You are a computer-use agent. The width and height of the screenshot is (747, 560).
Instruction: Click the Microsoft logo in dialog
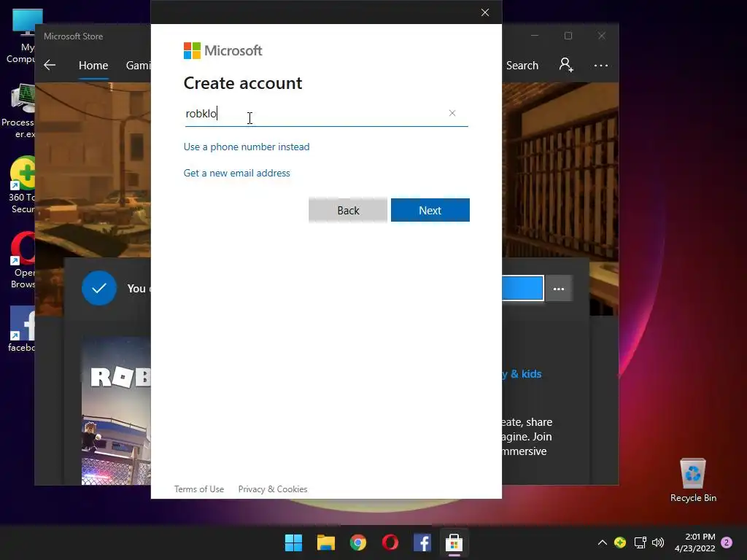[x=222, y=50]
